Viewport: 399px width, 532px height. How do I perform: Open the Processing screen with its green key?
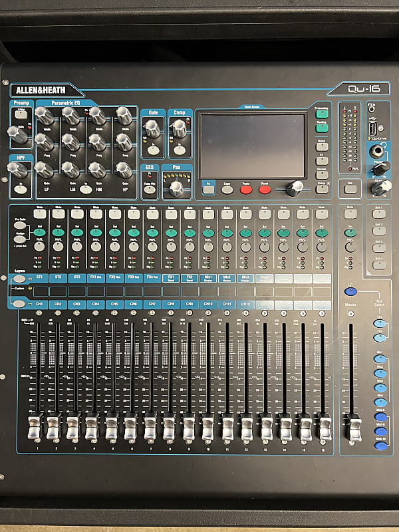(x=322, y=114)
